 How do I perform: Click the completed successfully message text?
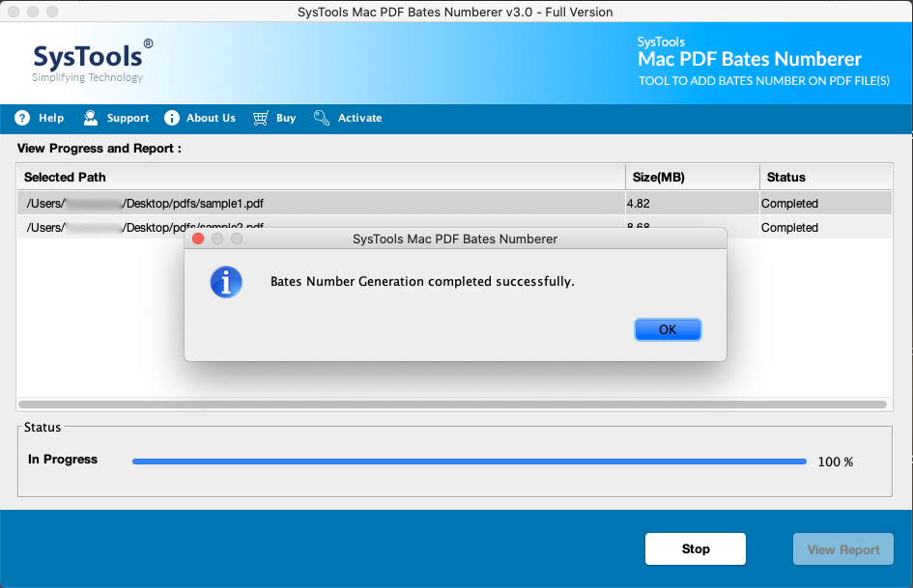(x=422, y=281)
